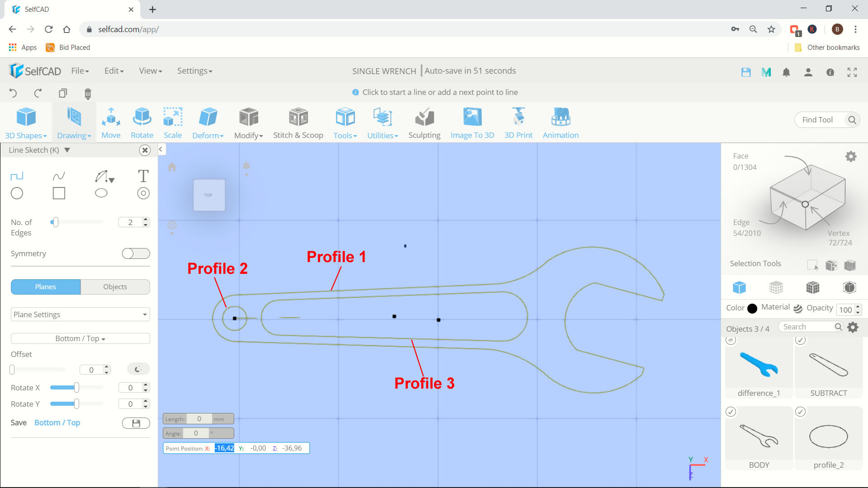Click the black Color swatch

click(752, 309)
